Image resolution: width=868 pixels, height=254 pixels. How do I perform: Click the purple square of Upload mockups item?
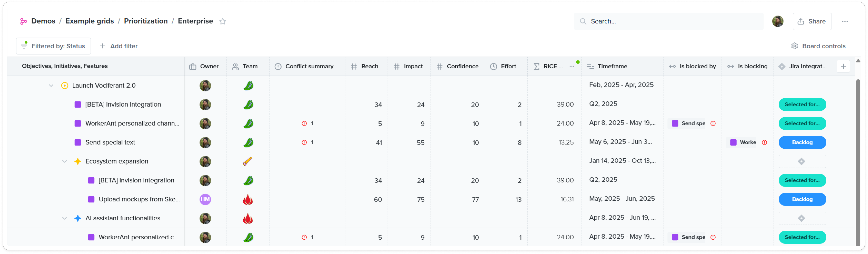point(91,199)
